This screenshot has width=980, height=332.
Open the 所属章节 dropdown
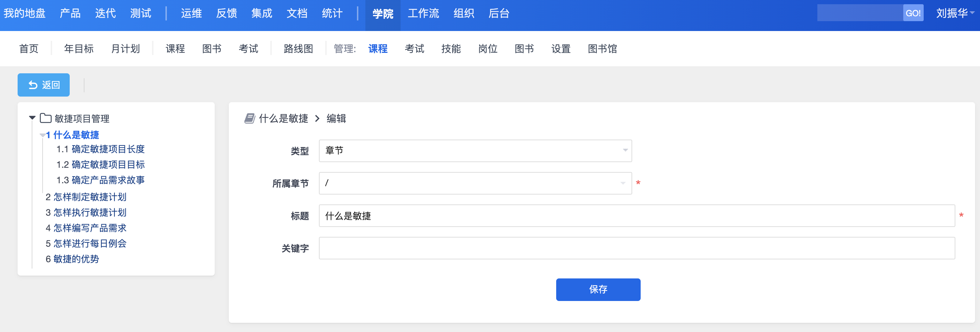coord(475,183)
